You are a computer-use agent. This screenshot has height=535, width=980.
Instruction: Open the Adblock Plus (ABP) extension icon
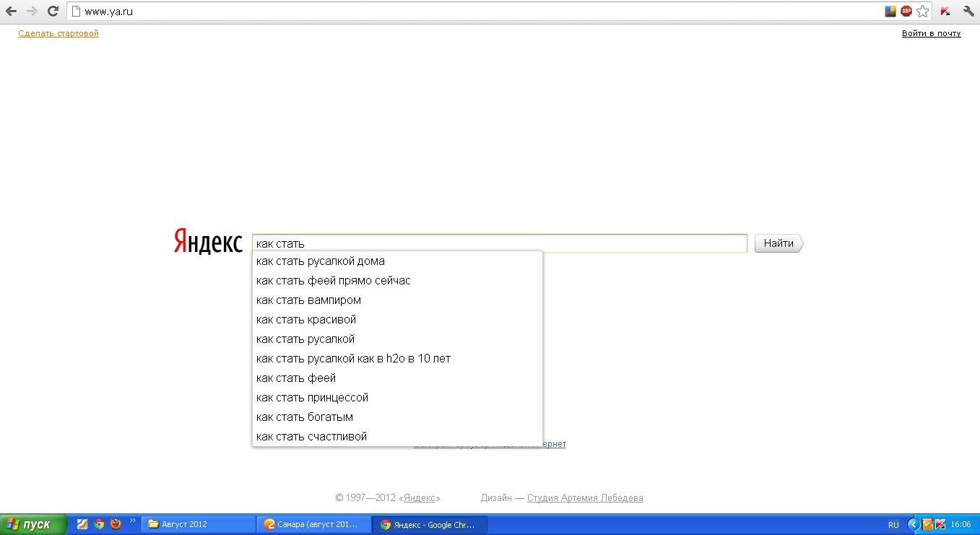(906, 12)
